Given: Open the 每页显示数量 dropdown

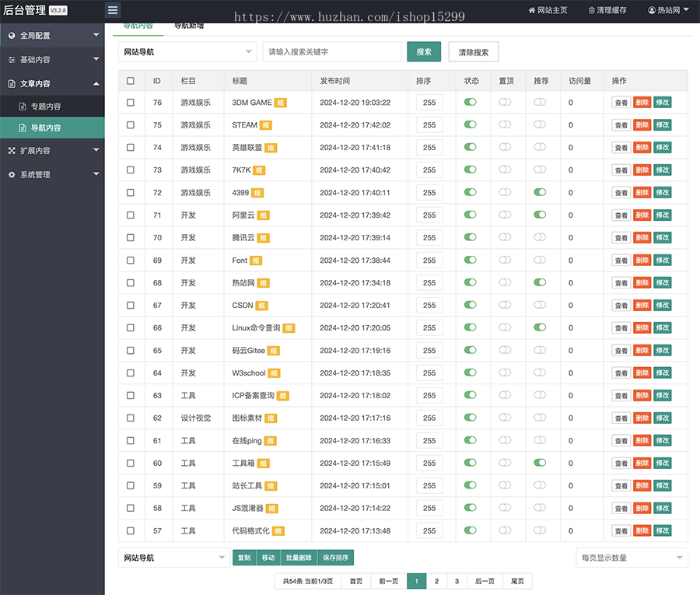Looking at the screenshot, I should [632, 558].
